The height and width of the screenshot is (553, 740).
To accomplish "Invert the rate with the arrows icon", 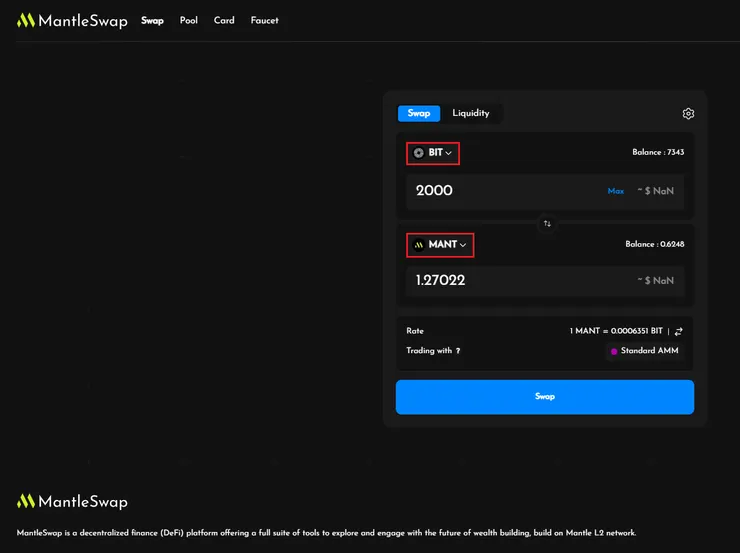I will [x=679, y=332].
